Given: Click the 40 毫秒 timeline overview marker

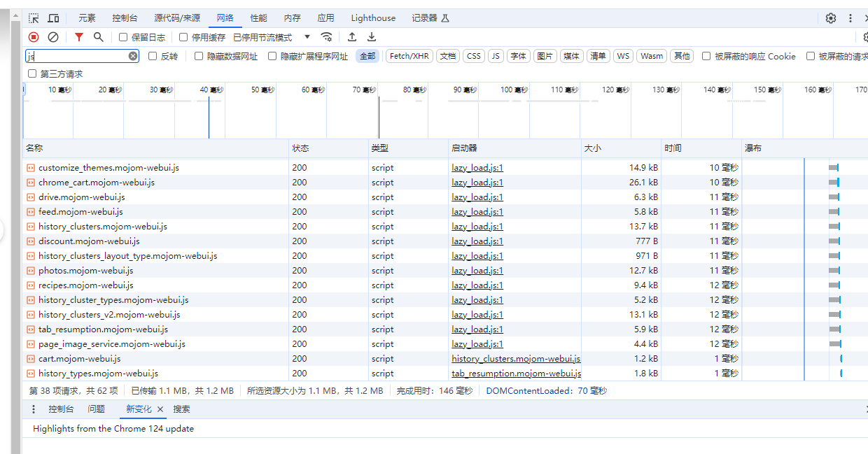Looking at the screenshot, I should click(x=211, y=90).
